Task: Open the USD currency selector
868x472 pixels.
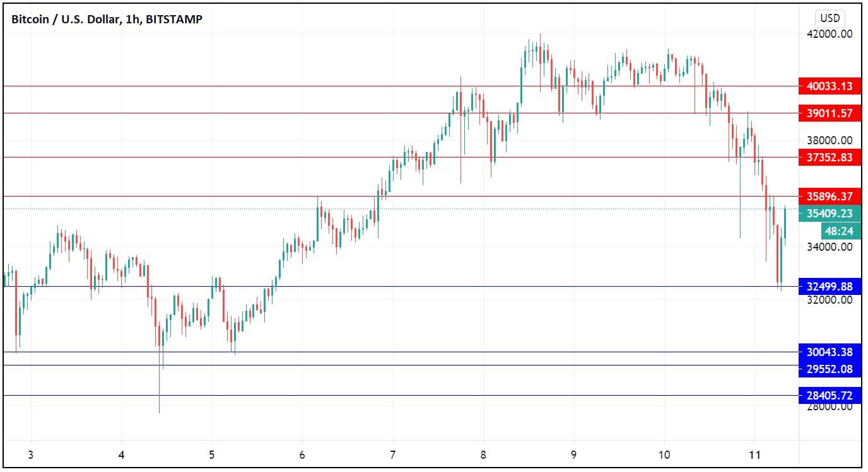Action: [830, 18]
